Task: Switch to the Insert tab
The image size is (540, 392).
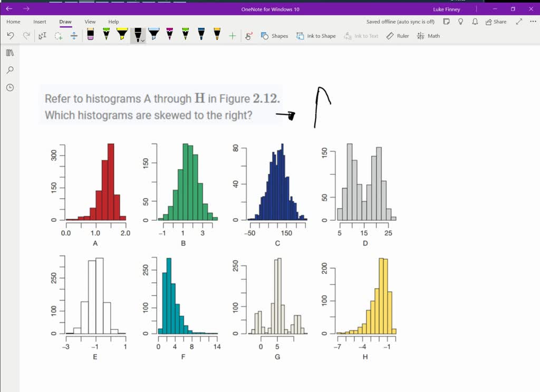Action: (x=40, y=22)
